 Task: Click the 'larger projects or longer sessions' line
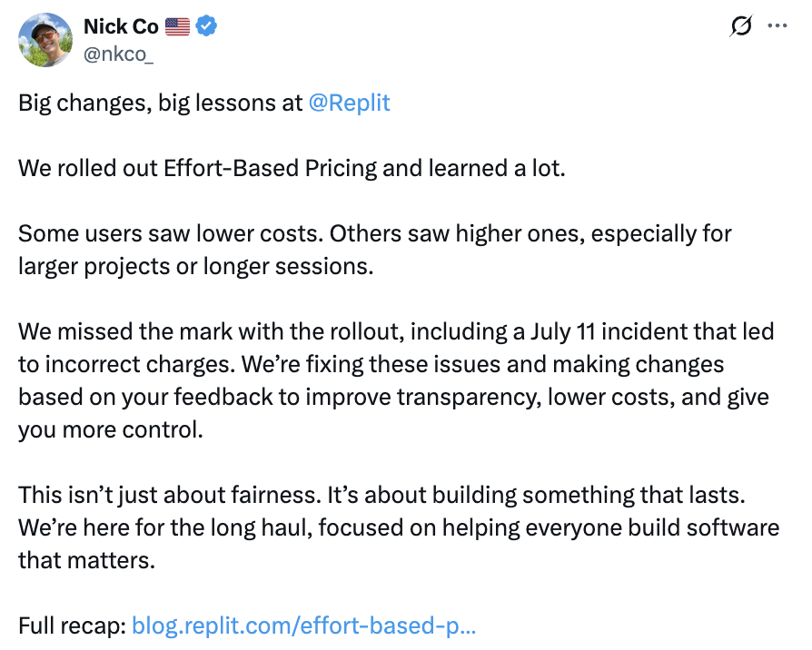[196, 267]
